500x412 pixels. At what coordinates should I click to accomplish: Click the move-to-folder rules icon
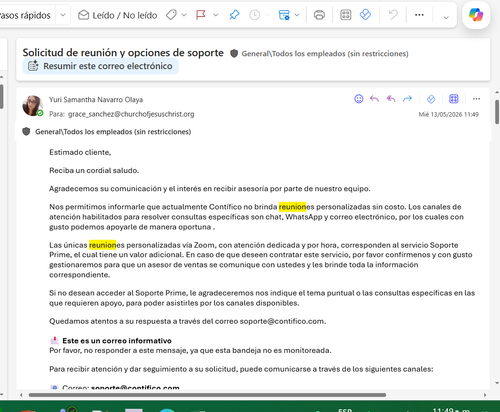click(x=284, y=15)
